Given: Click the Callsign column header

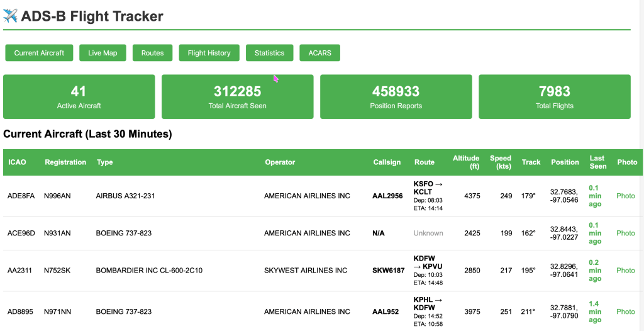Looking at the screenshot, I should 387,162.
